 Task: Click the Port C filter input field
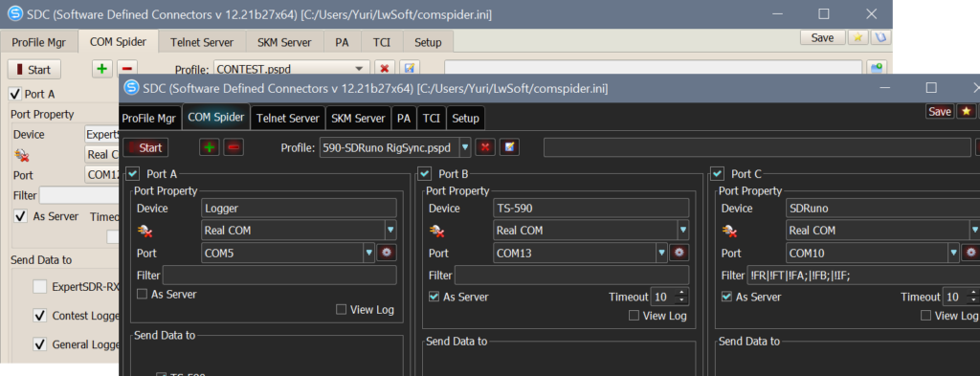tap(862, 275)
